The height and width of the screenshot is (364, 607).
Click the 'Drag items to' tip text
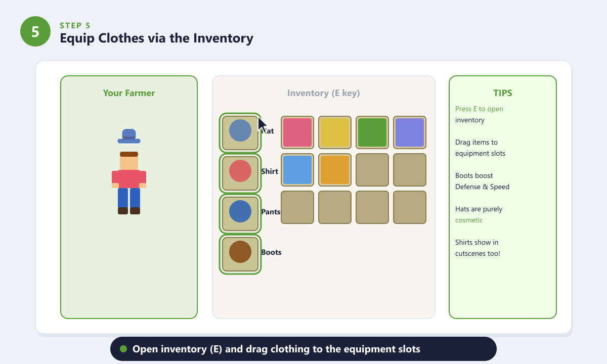476,143
